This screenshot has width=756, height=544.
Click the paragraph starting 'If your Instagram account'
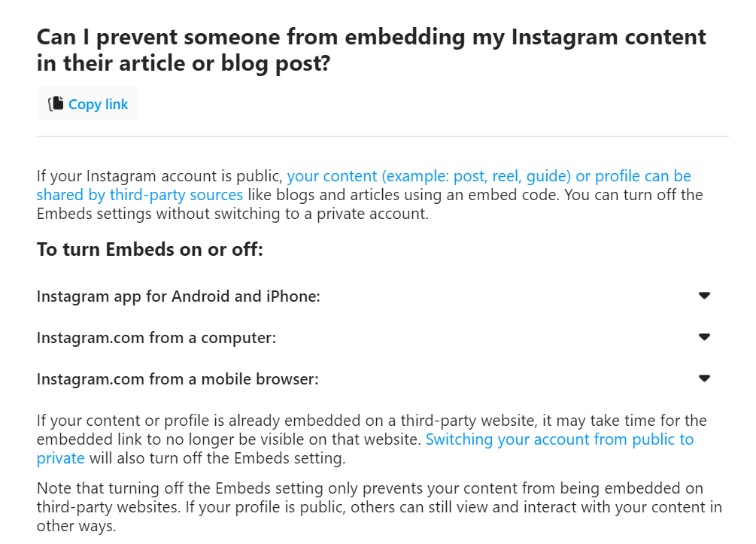coord(370,195)
